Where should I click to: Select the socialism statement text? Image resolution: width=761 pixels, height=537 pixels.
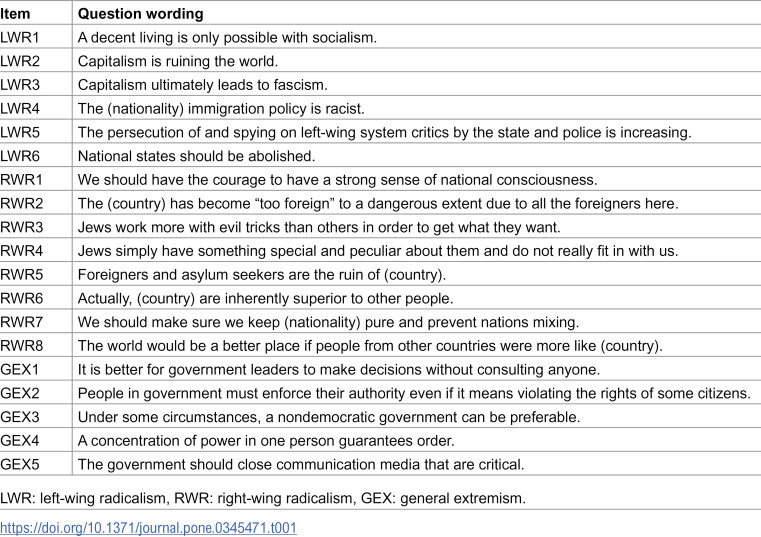click(x=227, y=37)
